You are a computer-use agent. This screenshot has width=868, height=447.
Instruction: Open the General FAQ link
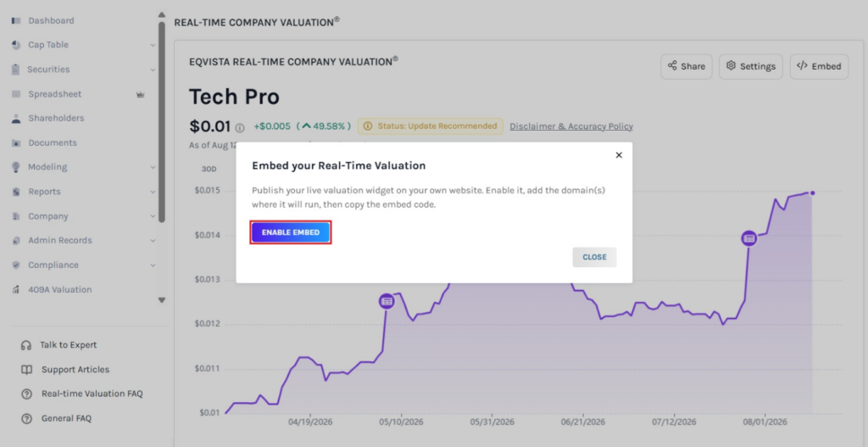pyautogui.click(x=66, y=419)
